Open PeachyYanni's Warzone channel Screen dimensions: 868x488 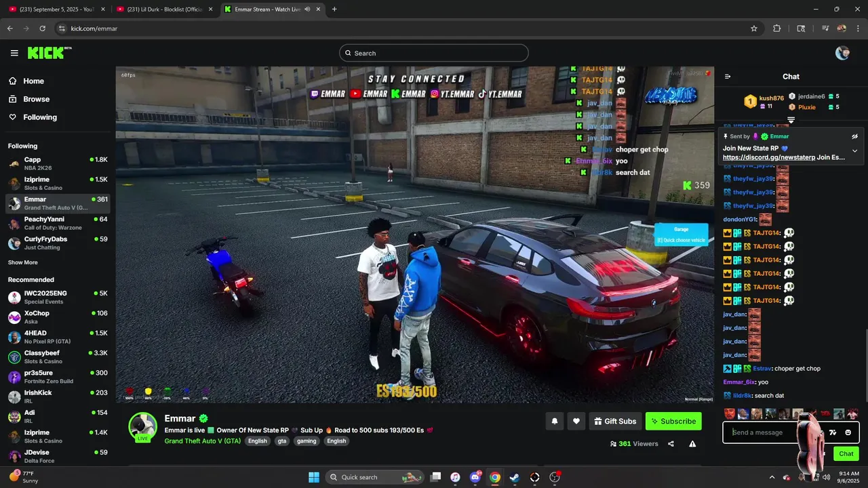coord(58,224)
